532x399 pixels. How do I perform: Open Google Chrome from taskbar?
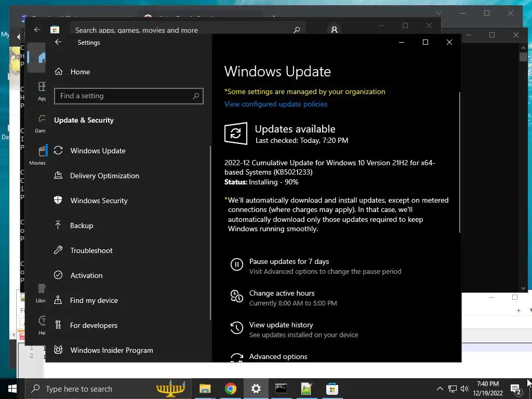[x=230, y=389]
